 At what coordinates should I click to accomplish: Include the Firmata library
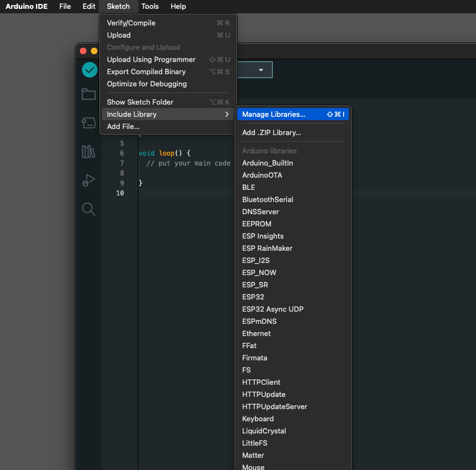tap(293, 358)
